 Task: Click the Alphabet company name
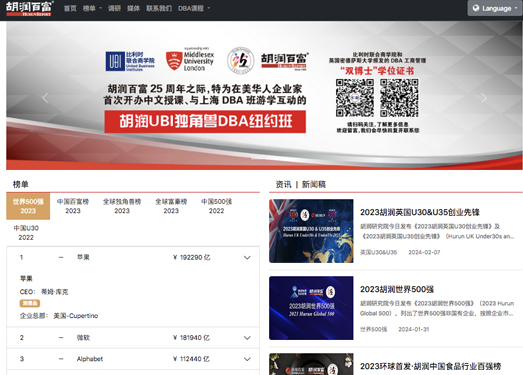[x=90, y=359]
